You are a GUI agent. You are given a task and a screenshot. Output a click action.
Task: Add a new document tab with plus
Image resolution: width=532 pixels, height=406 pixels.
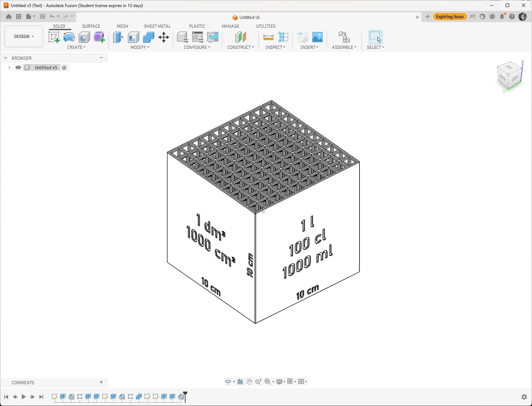[428, 17]
